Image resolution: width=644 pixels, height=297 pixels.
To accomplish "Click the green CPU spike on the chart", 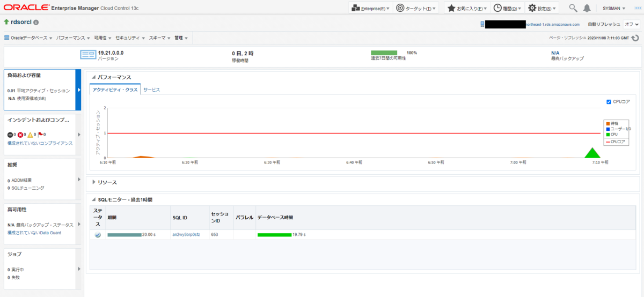I will point(592,153).
